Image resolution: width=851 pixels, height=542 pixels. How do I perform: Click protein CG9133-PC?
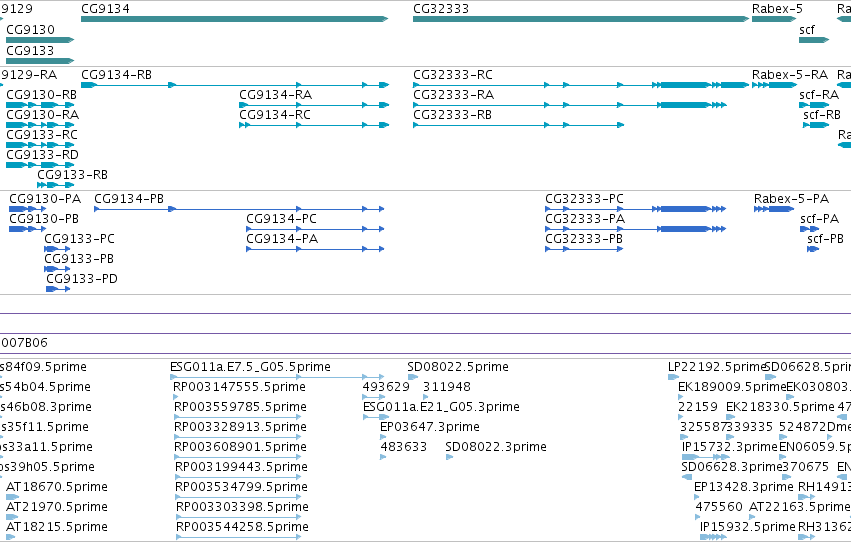[57, 249]
